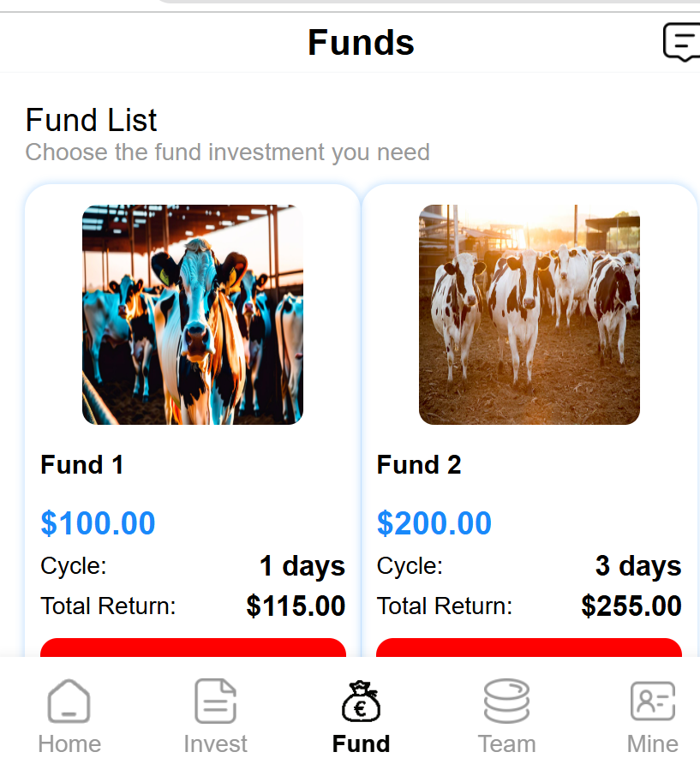Open the Fund 2 cattle image
This screenshot has width=700, height=764.
pyautogui.click(x=529, y=314)
